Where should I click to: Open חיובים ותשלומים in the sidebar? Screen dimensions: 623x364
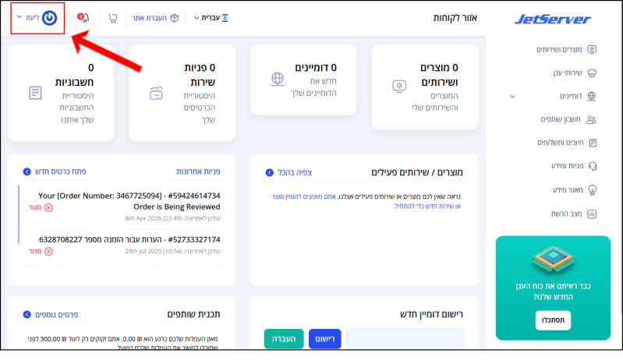click(561, 143)
